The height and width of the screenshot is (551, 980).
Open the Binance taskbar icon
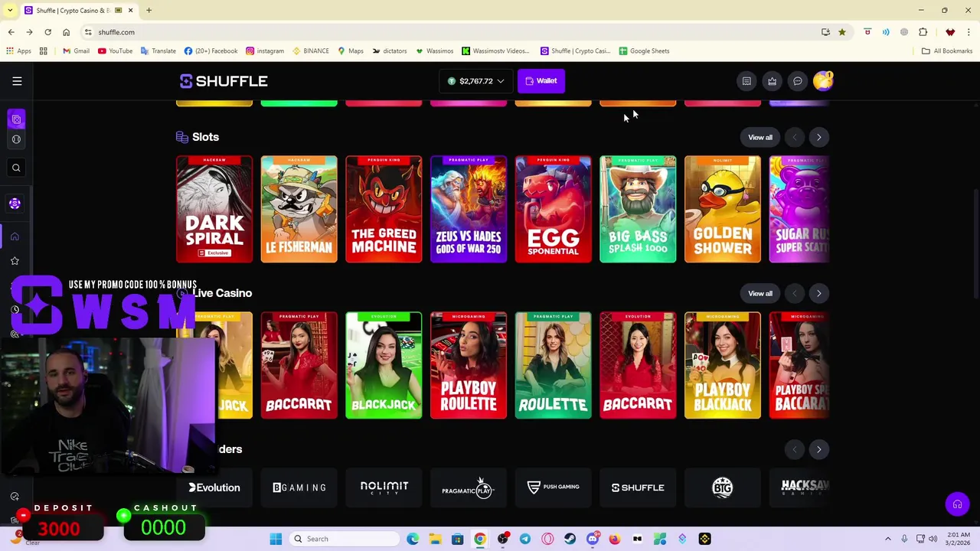pos(704,539)
